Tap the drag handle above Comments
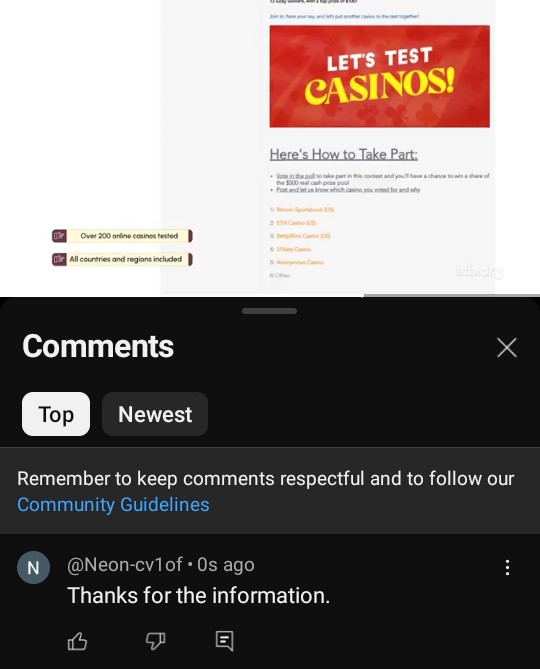The height and width of the screenshot is (669, 540). [270, 311]
